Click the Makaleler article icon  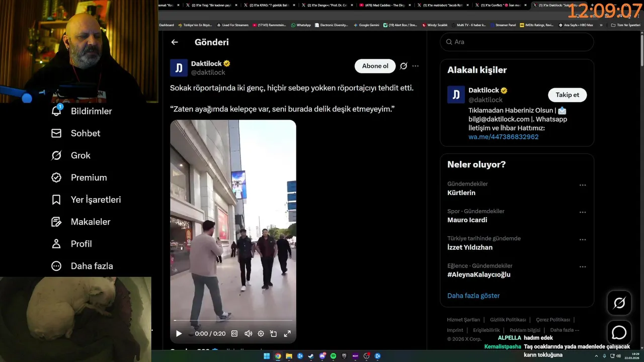pyautogui.click(x=56, y=222)
